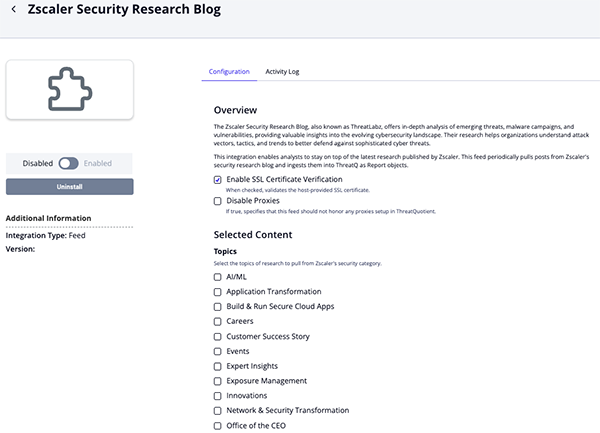
Task: Click the back arrow beside the page title
Action: click(x=13, y=10)
